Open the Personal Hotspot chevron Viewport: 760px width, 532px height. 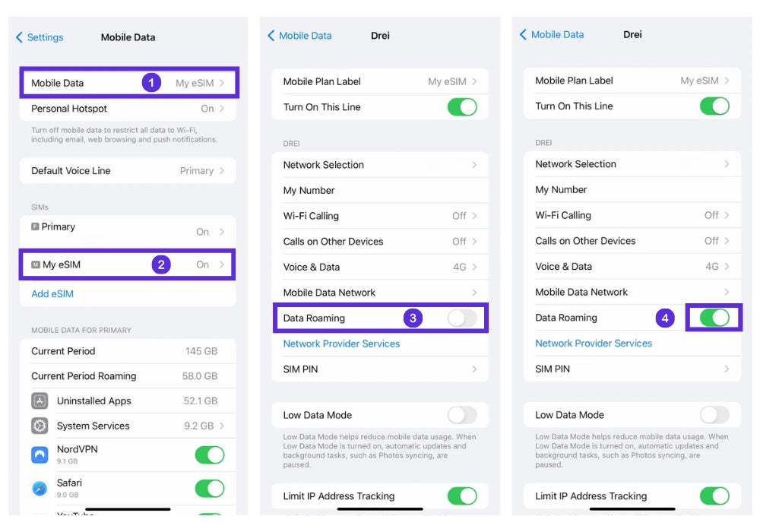tap(222, 109)
